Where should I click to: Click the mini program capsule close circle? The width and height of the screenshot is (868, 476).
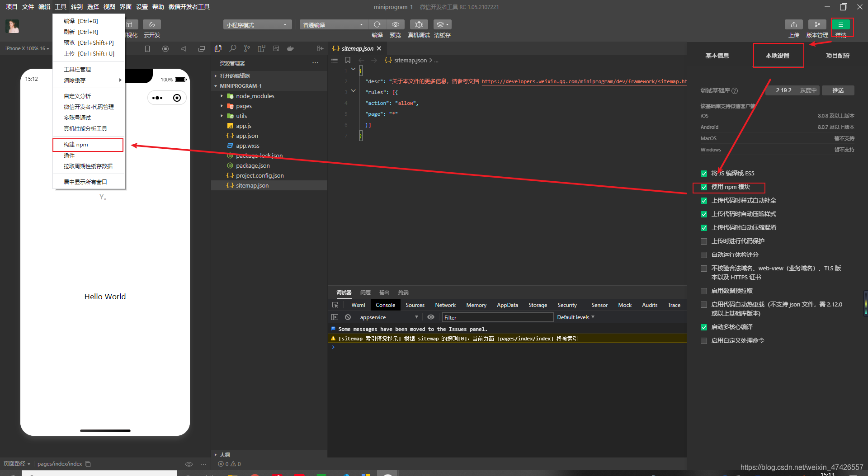(177, 98)
